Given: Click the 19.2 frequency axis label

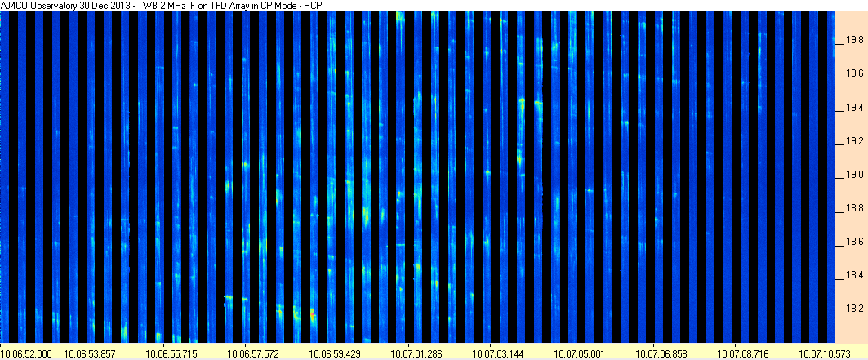Looking at the screenshot, I should (855, 141).
